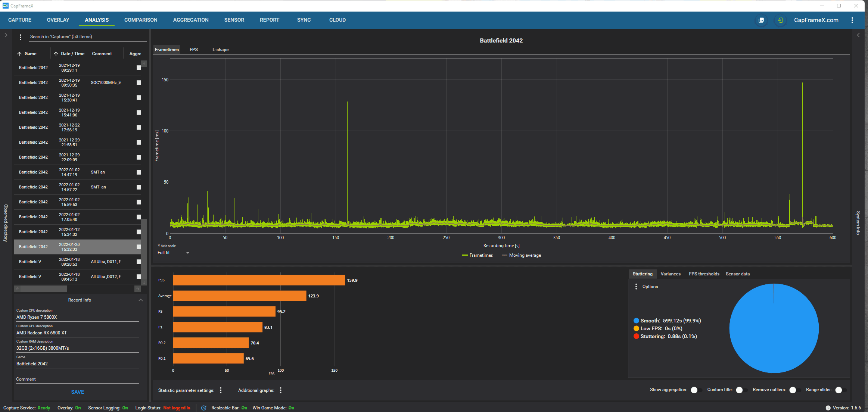This screenshot has height=412, width=868.
Task: Toggle the Show aggregation switch
Action: 696,390
